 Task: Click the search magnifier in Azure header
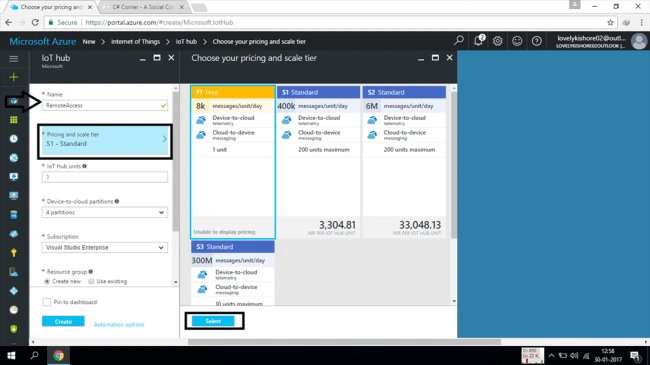click(458, 41)
